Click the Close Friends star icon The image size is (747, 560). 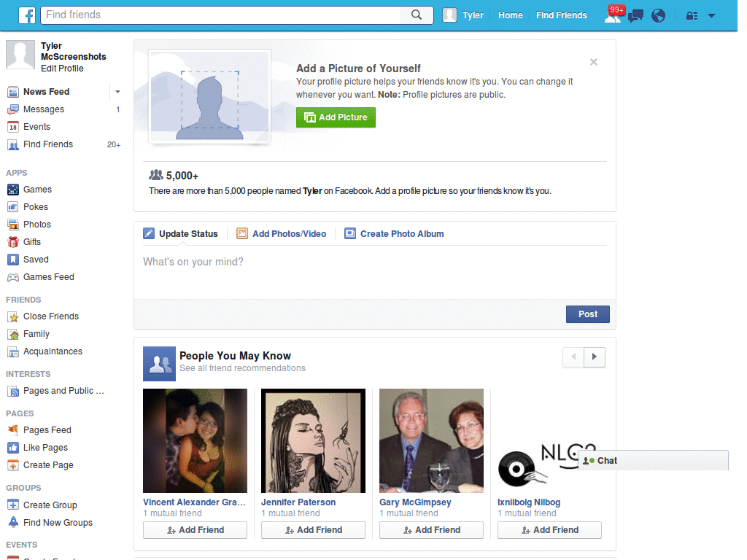[x=13, y=316]
